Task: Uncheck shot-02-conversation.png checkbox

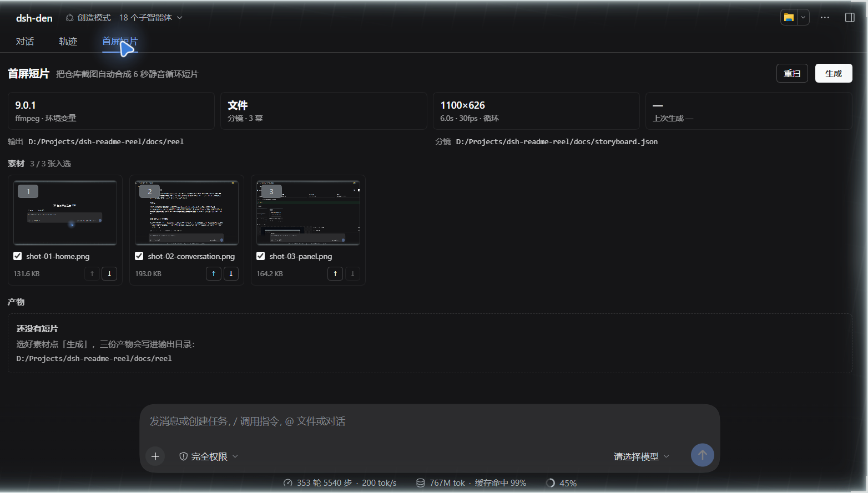Action: [139, 256]
